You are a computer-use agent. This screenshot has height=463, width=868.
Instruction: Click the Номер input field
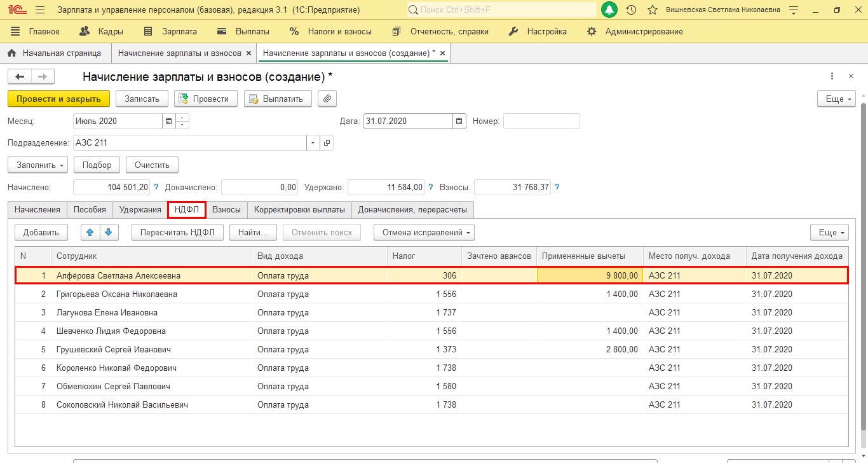pyautogui.click(x=541, y=121)
